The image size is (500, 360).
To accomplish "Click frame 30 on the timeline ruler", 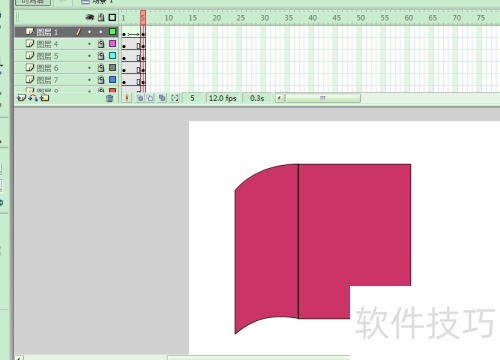I will pyautogui.click(x=265, y=18).
